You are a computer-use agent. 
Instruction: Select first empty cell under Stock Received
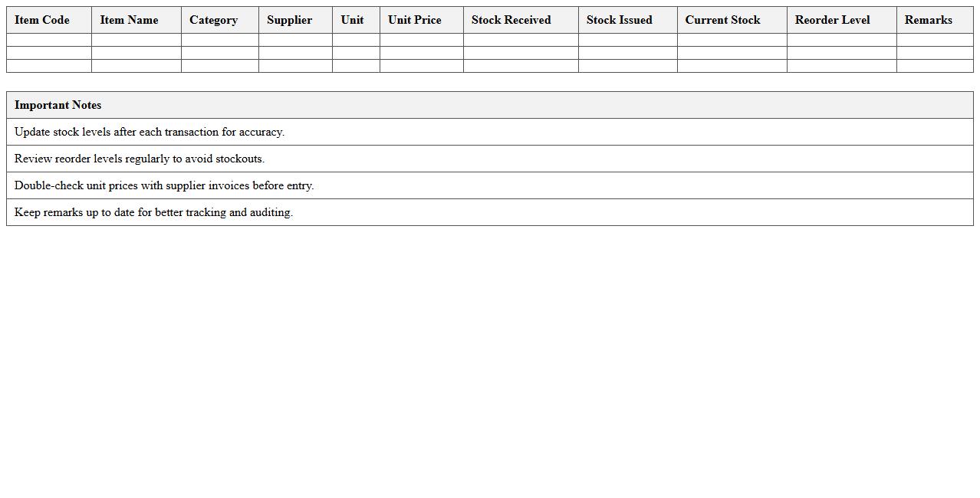521,40
